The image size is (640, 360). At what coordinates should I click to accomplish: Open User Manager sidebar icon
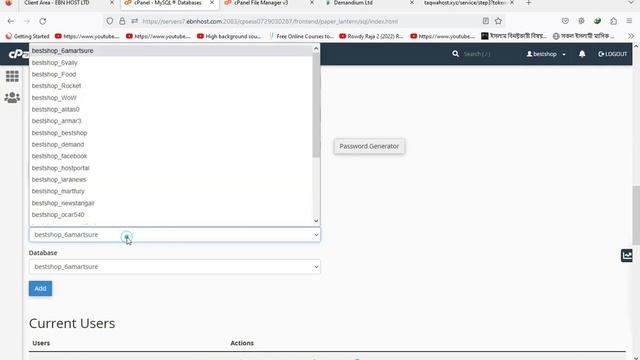12,97
